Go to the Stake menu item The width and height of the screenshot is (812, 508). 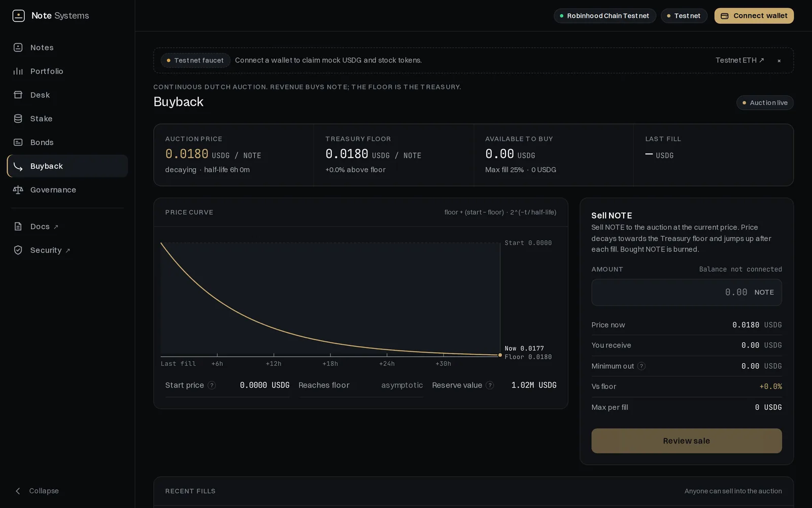67,118
